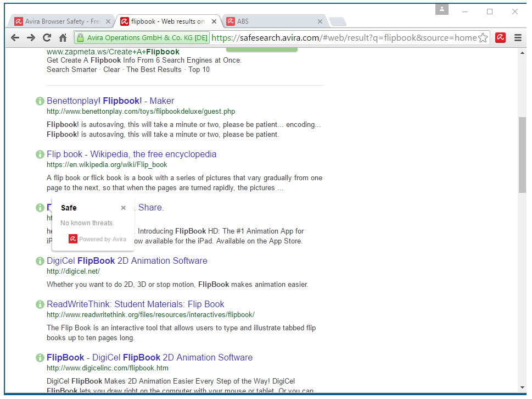Open the Chrome hamburger menu
Viewport: 532px width, 399px height.
pos(518,38)
